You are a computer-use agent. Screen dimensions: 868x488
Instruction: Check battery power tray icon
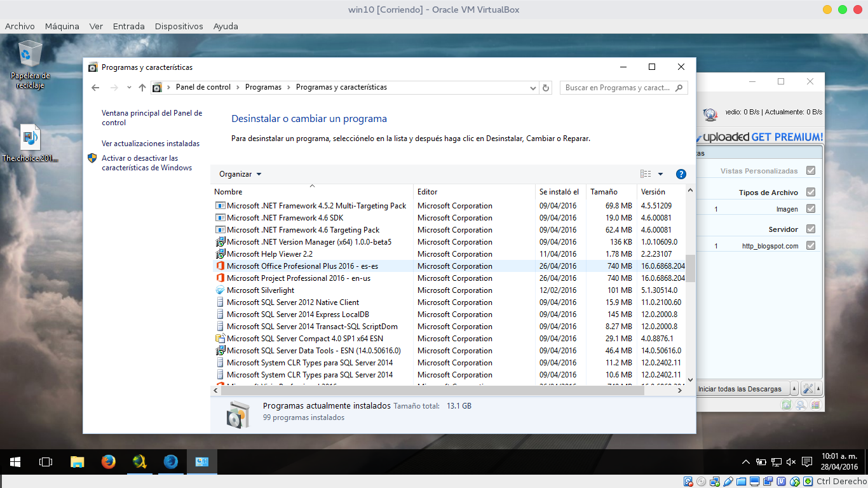pyautogui.click(x=761, y=462)
